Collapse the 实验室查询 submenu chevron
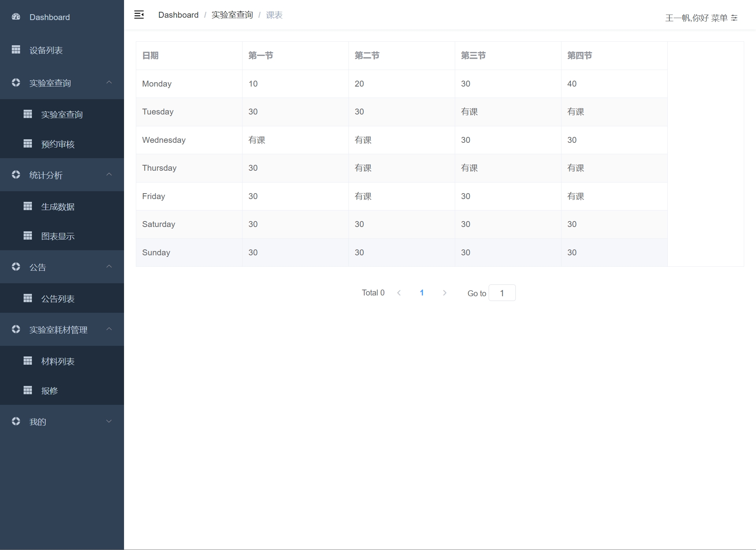This screenshot has width=756, height=550. coord(109,82)
